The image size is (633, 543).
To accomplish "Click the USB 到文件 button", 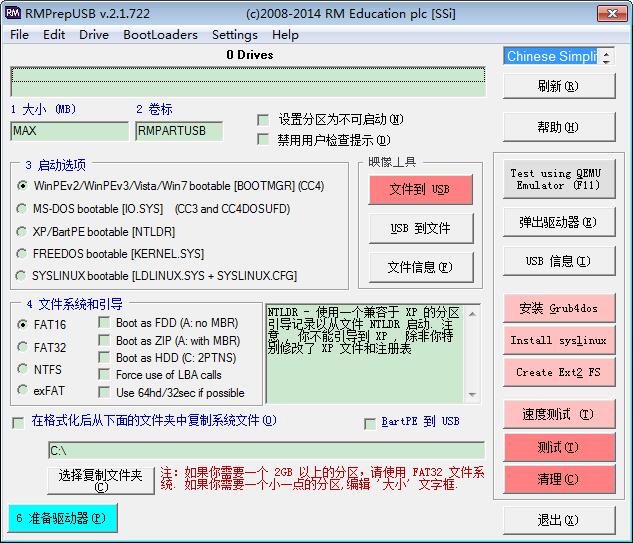I will [x=420, y=228].
